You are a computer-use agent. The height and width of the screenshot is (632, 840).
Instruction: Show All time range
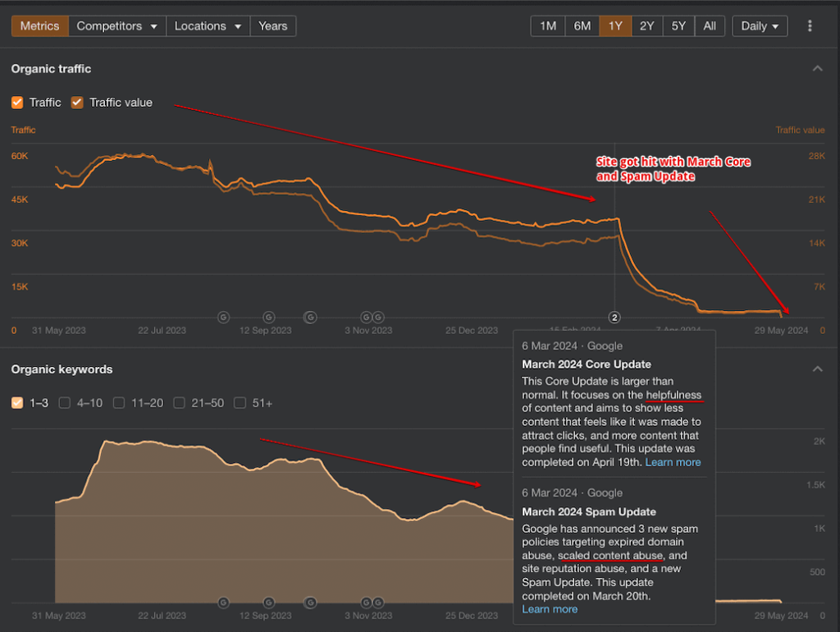pyautogui.click(x=710, y=25)
